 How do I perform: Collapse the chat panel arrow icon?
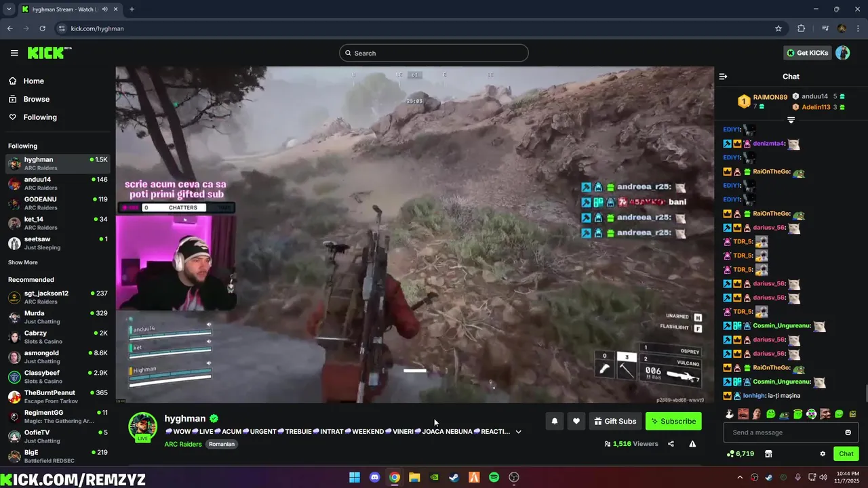tap(723, 77)
